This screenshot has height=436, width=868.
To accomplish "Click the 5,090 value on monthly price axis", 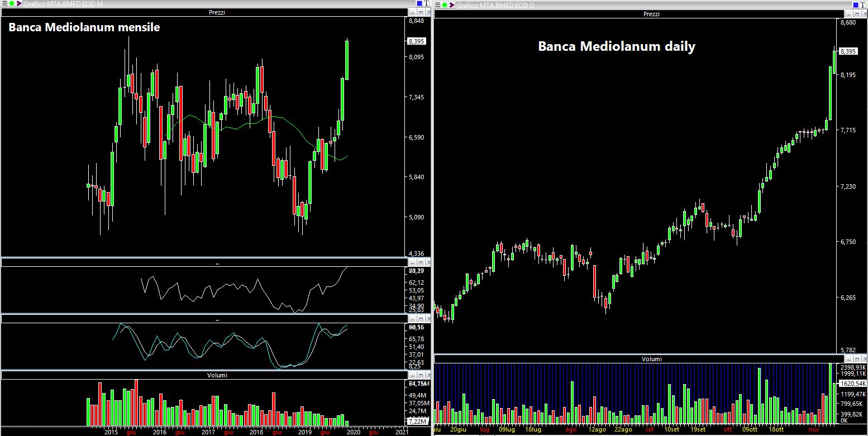I will 417,217.
